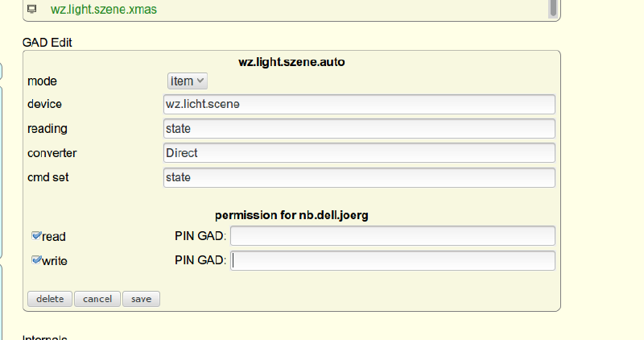The width and height of the screenshot is (644, 340).
Task: Click the monitor icon beside wz.light.szene.xmas
Action: pyautogui.click(x=31, y=9)
